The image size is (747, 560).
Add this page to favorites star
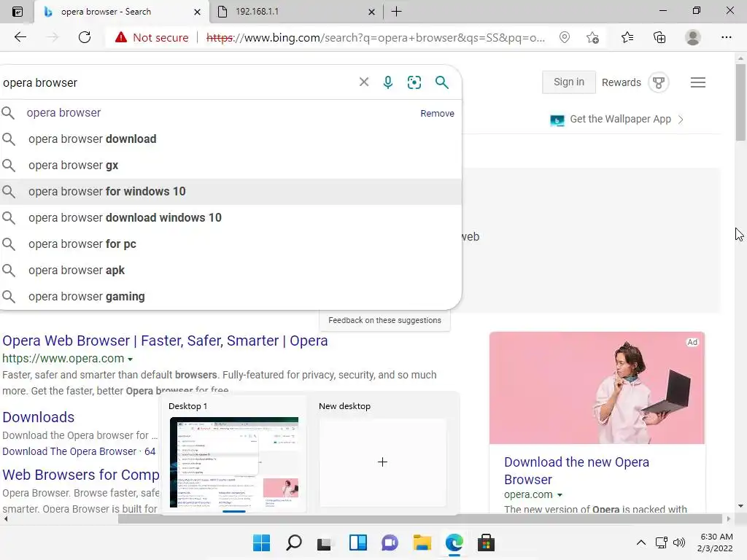[x=592, y=37]
